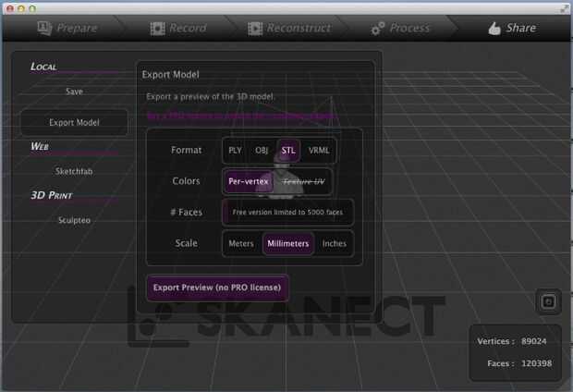The height and width of the screenshot is (392, 573).
Task: Open the Prepare tab
Action: pos(67,28)
